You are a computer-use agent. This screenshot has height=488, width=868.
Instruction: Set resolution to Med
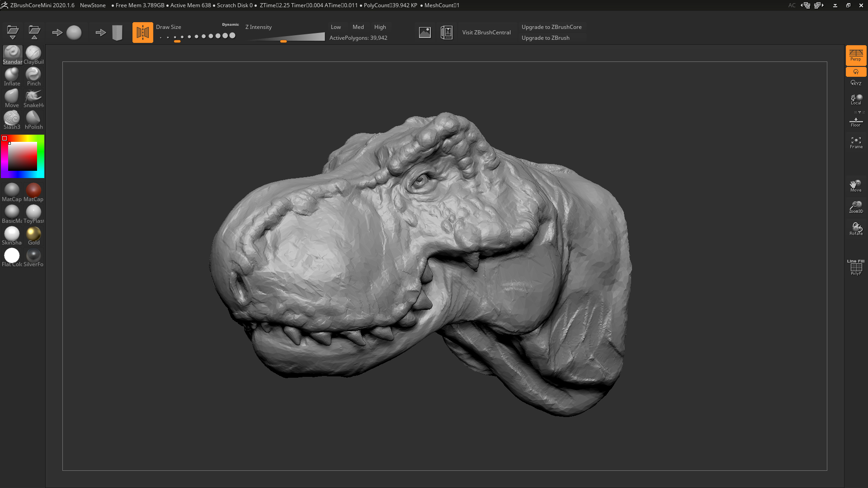(358, 27)
